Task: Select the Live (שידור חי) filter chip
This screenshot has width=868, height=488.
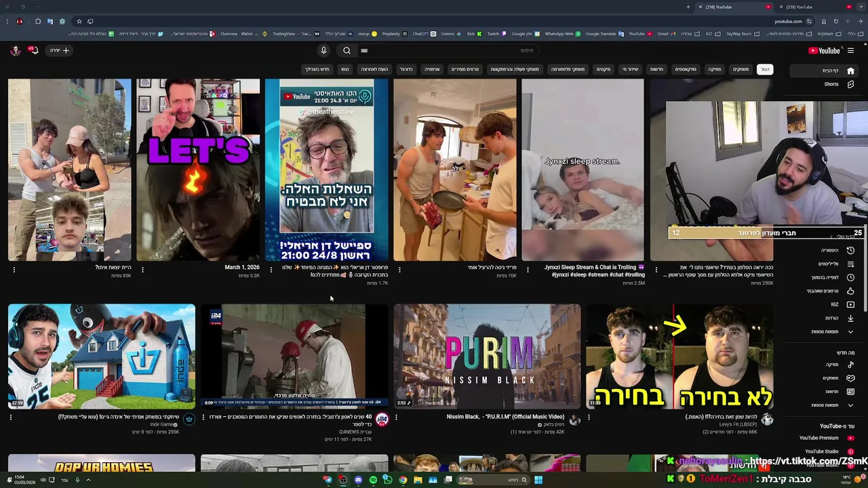Action: tap(631, 69)
